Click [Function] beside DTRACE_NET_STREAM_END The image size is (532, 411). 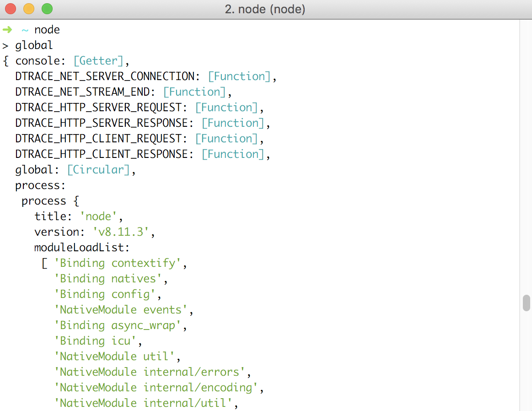pyautogui.click(x=194, y=92)
